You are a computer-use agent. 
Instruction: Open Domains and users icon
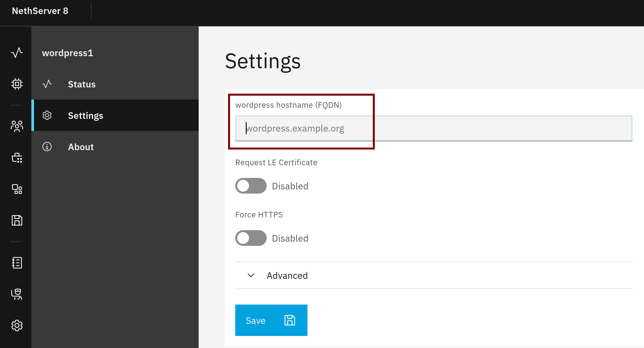pos(17,126)
